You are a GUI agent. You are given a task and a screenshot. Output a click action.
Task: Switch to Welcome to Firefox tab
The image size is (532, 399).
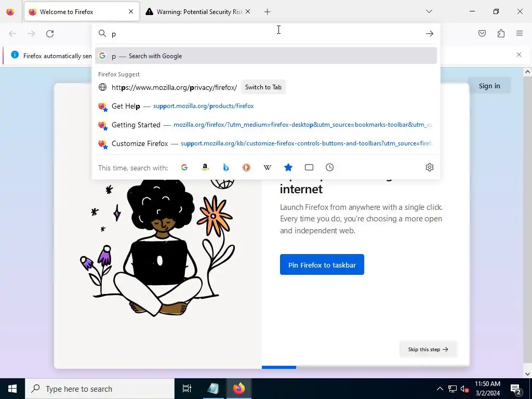[82, 11]
